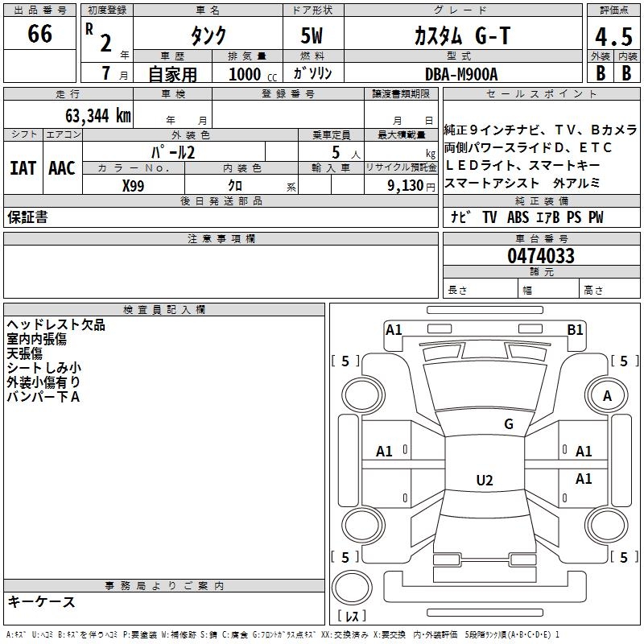Click the displacement value 1000 cc
Viewport: 644px width, 644px height.
[x=253, y=74]
